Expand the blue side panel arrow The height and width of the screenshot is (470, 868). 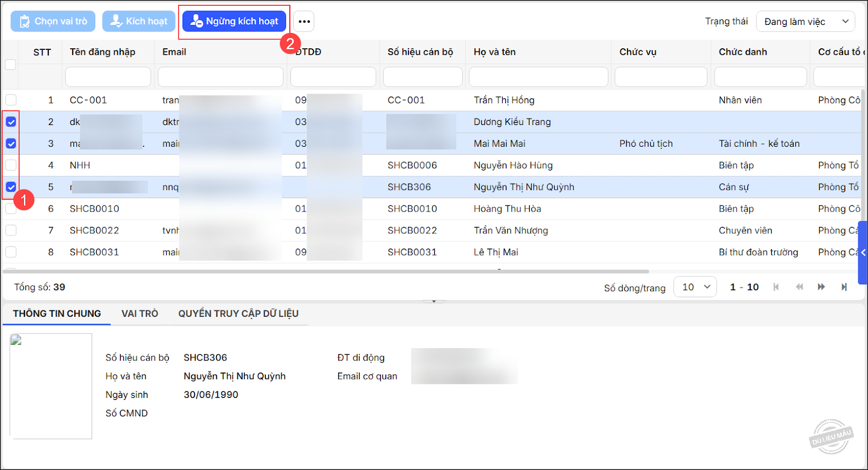click(x=863, y=252)
